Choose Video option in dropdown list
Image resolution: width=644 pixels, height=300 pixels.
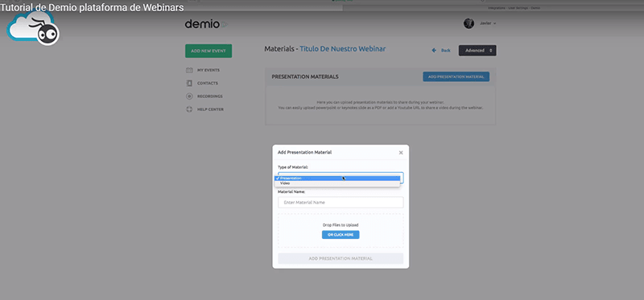(x=336, y=183)
